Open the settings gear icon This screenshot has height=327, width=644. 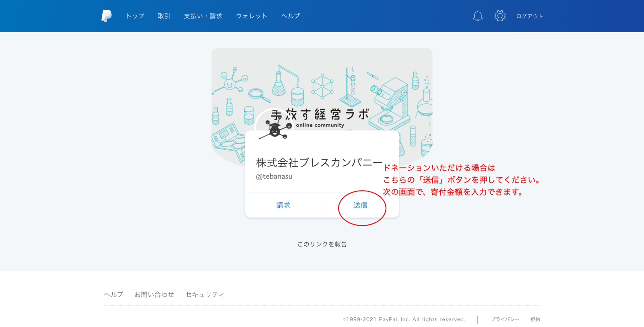point(500,16)
